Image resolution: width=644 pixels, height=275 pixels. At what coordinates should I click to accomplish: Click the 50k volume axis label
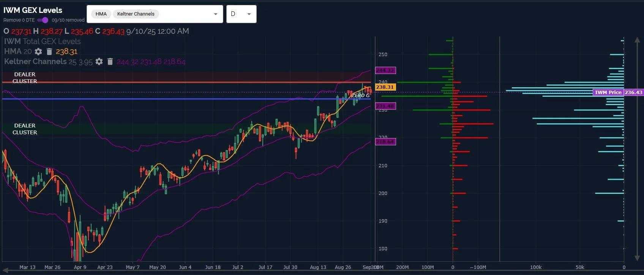580,267
